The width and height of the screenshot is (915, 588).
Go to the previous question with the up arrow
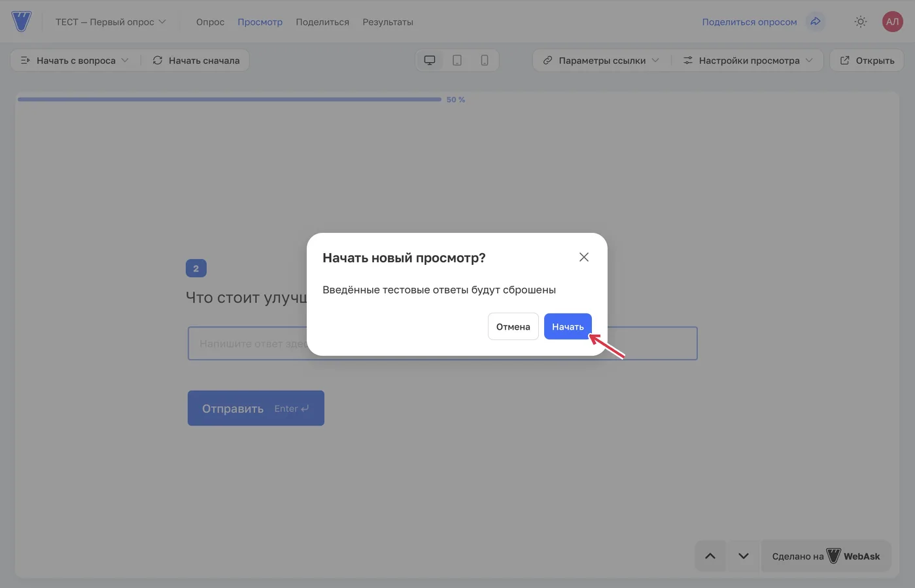710,556
